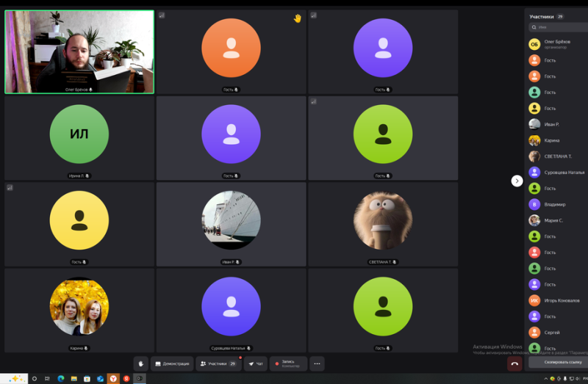Click Владимир's purple avatar in list
The width and height of the screenshot is (588, 384).
coord(534,204)
